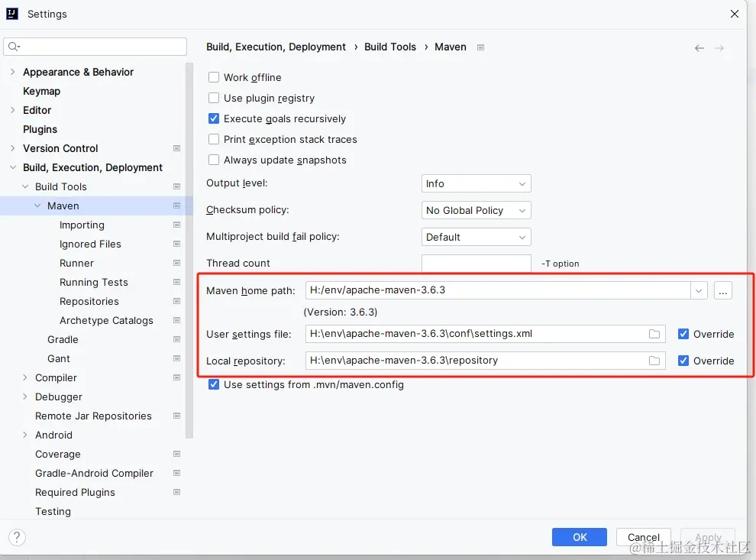Click project icon next to Runner

[x=176, y=263]
